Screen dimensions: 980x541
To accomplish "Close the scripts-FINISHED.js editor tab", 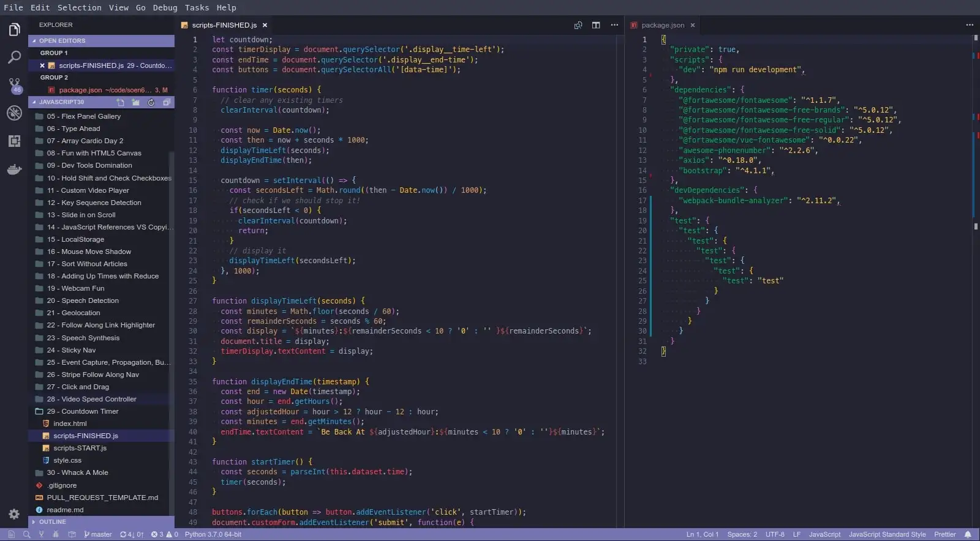I will click(265, 25).
